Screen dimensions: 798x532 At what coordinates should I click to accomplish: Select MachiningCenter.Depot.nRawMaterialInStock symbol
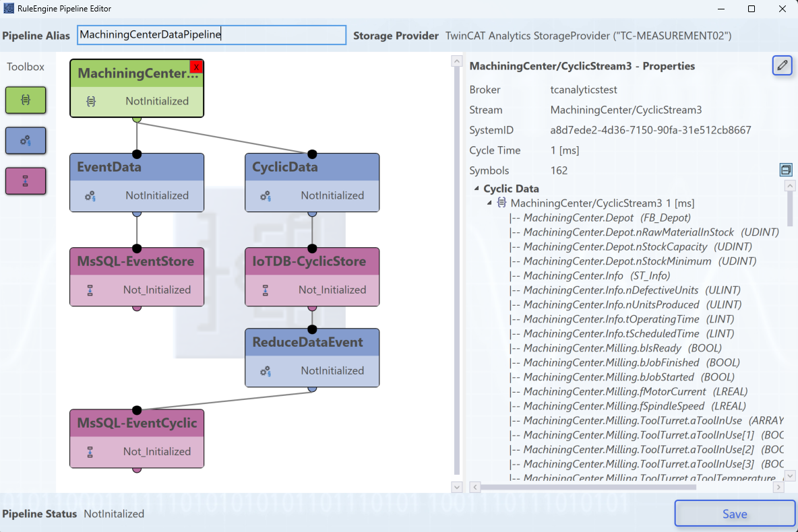click(651, 232)
